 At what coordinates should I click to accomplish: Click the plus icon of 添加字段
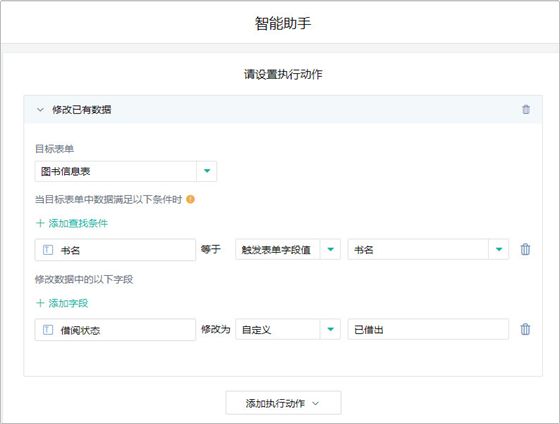(x=40, y=303)
